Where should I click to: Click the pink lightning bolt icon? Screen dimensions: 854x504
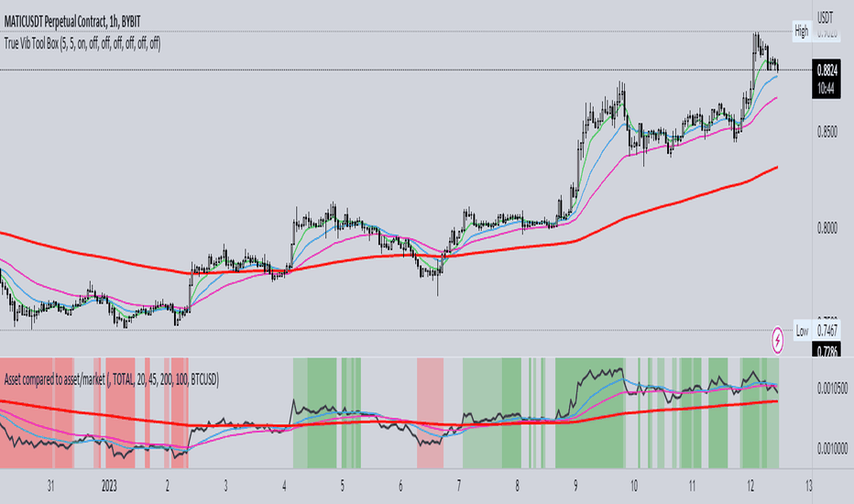(x=777, y=340)
